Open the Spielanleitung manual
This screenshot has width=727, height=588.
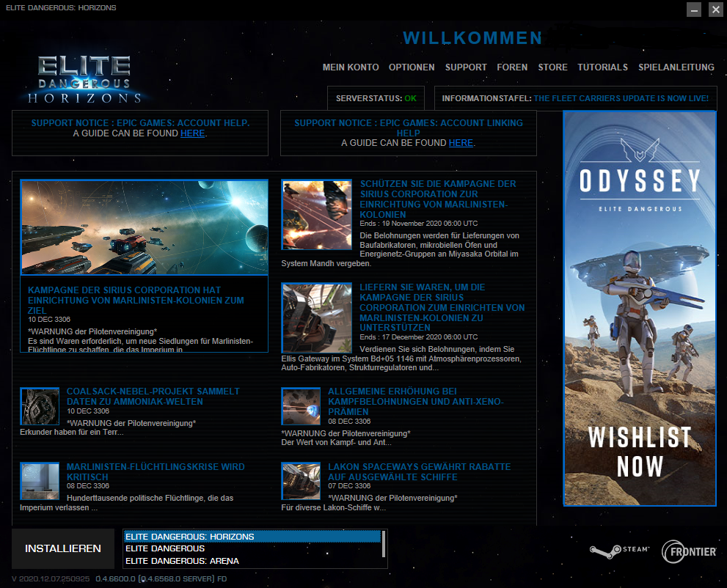tap(676, 67)
